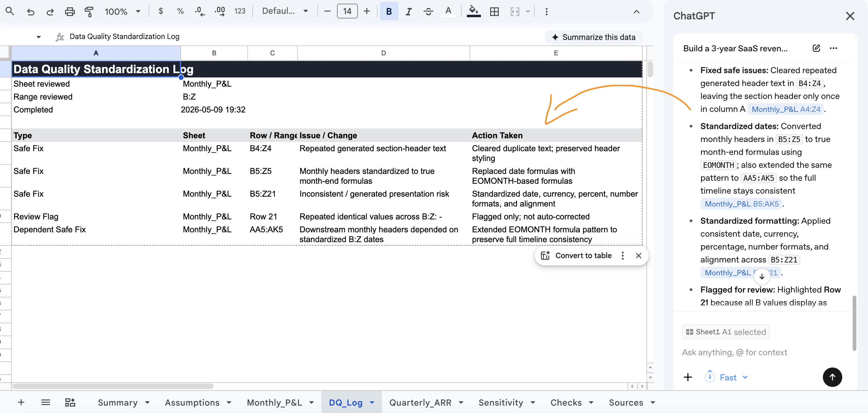Image resolution: width=868 pixels, height=413 pixels.
Task: Click the Sheet1 A1 selected context chip
Action: (726, 332)
